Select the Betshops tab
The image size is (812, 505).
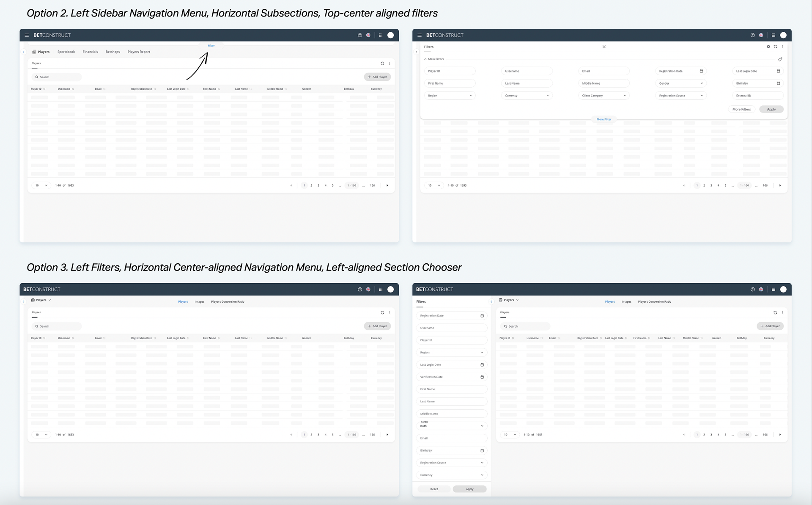click(112, 52)
